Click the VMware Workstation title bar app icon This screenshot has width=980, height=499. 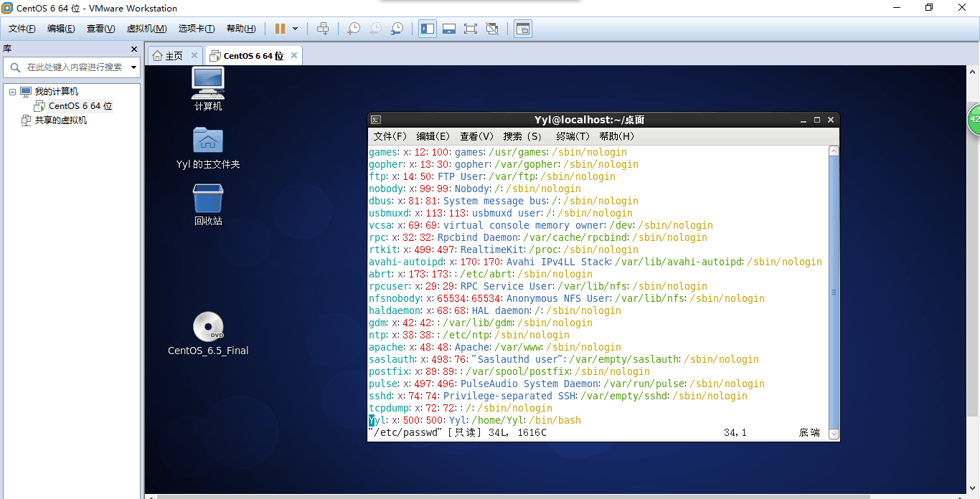tap(8, 8)
